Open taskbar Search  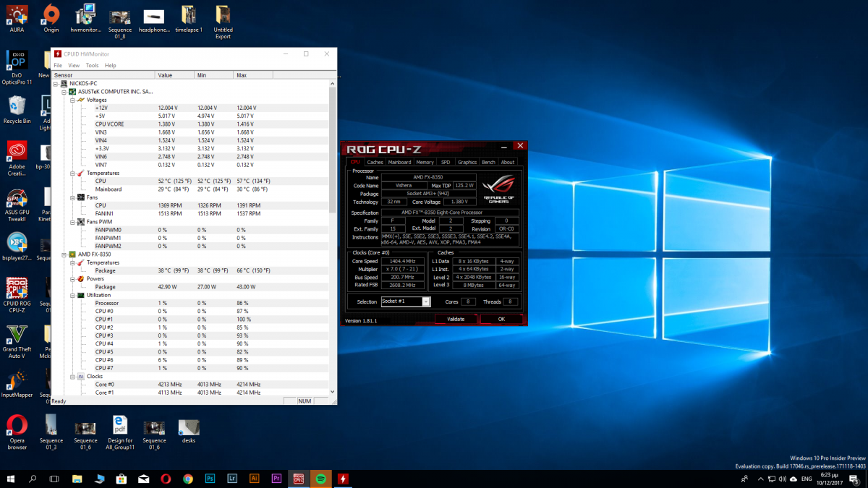click(x=33, y=479)
